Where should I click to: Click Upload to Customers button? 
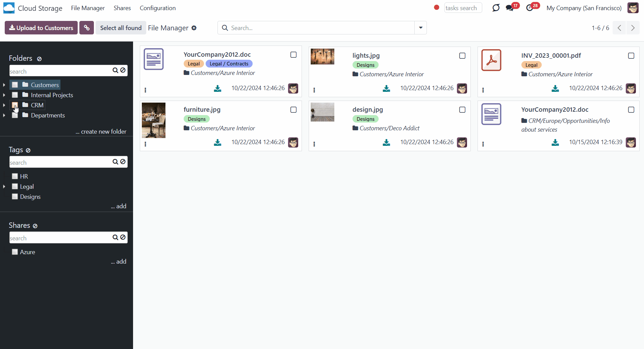pyautogui.click(x=41, y=28)
